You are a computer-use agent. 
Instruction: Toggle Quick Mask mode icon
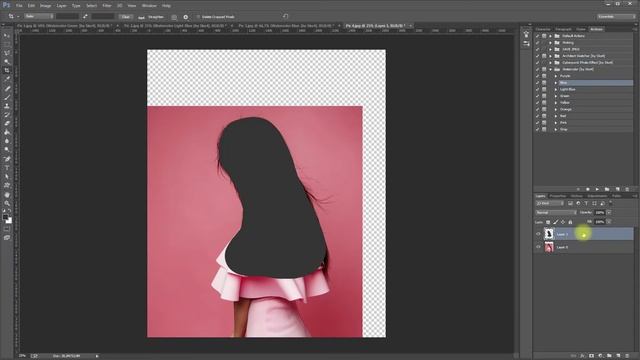tap(7, 229)
